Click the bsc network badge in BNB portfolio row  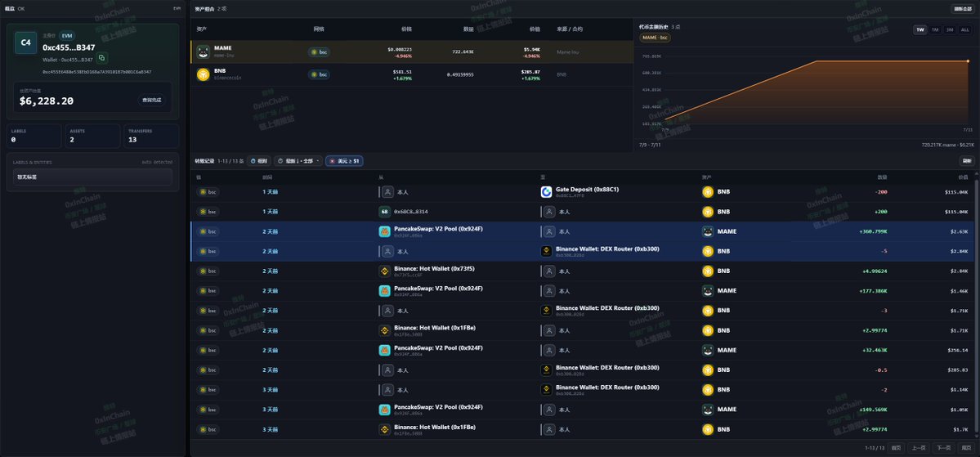(x=320, y=74)
